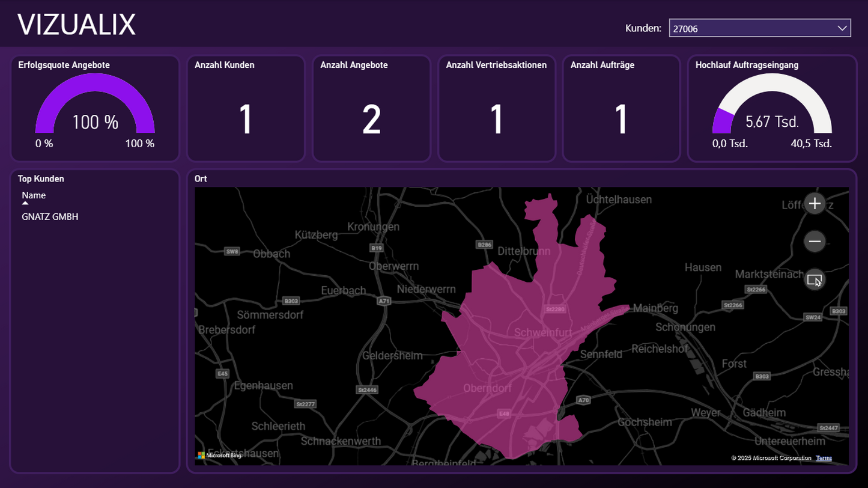Sort by the Name column header

click(34, 195)
